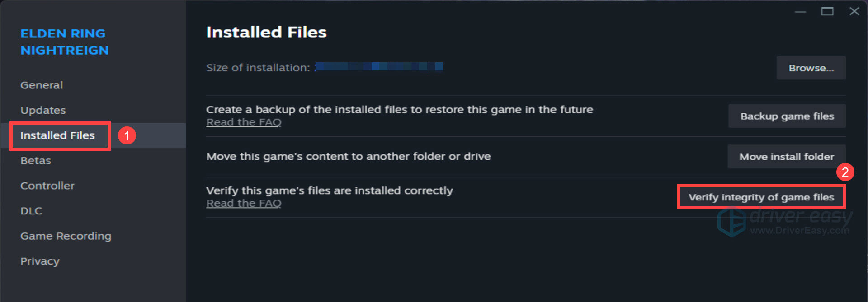Screen dimensions: 868x302
Task: Open Read the FAQ link under backup
Action: pos(244,122)
